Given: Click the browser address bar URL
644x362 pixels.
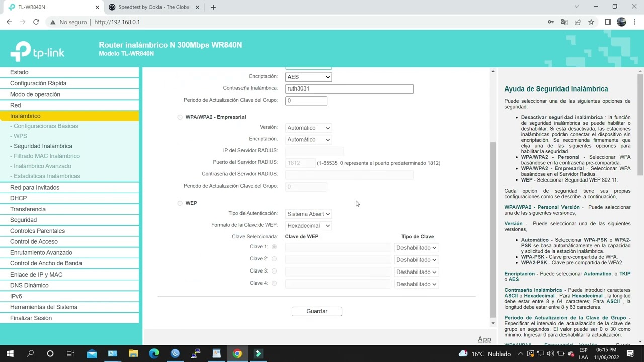Looking at the screenshot, I should point(117,22).
